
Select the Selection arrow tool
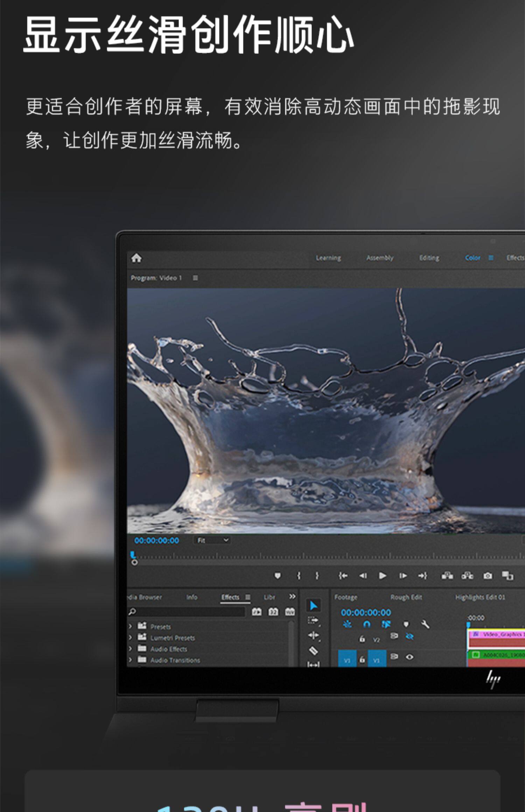[x=313, y=606]
